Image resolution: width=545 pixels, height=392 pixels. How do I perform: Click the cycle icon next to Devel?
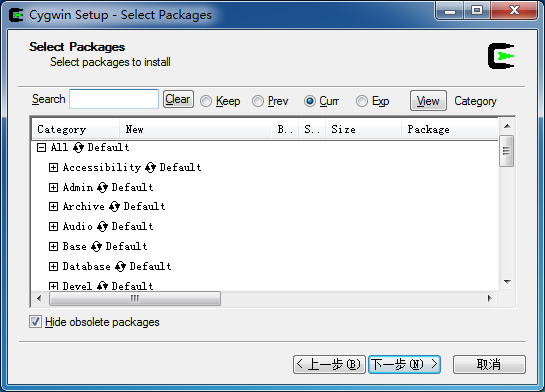coord(102,286)
